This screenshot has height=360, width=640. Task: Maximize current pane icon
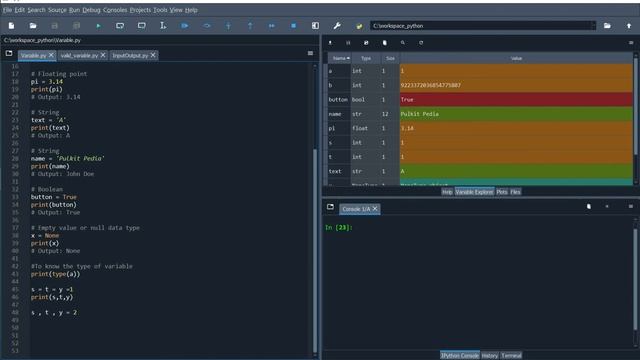[316, 26]
